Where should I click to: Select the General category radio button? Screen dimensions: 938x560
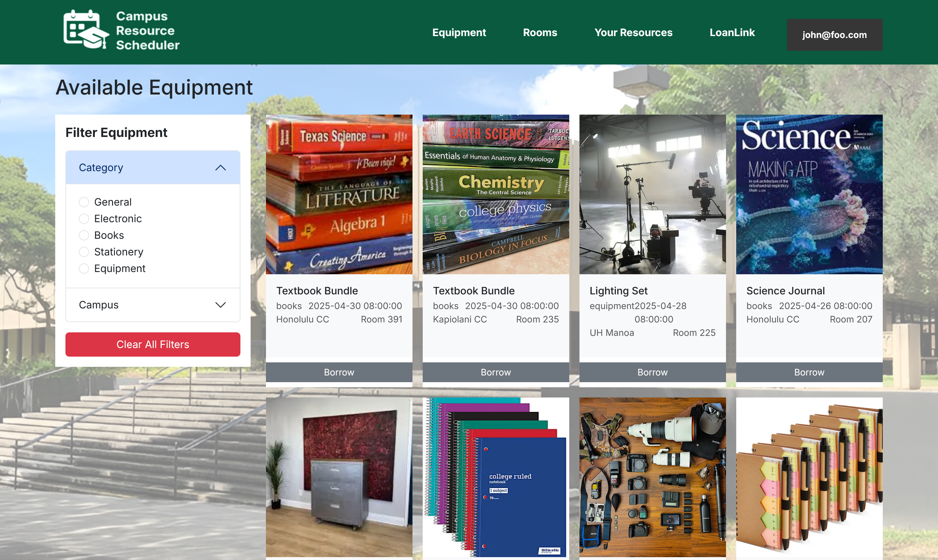point(84,202)
